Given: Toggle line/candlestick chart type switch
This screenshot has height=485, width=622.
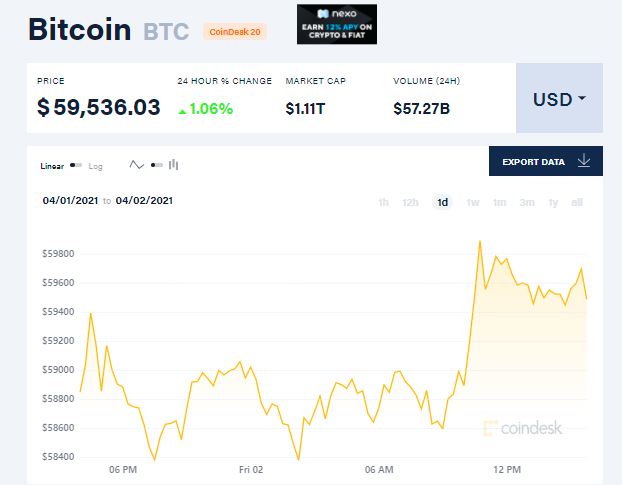Looking at the screenshot, I should click(x=155, y=165).
